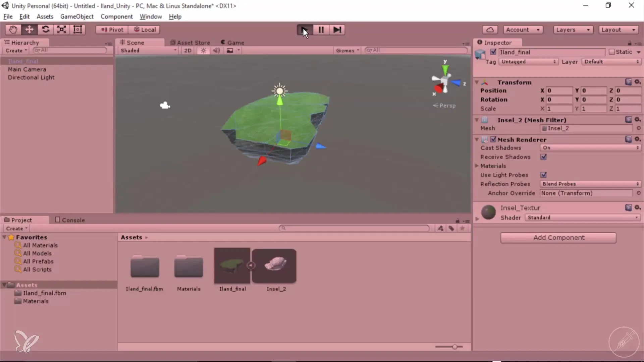Screen dimensions: 644x362
Task: Open Reflection Probes Blend Probes dropdown
Action: pos(591,184)
